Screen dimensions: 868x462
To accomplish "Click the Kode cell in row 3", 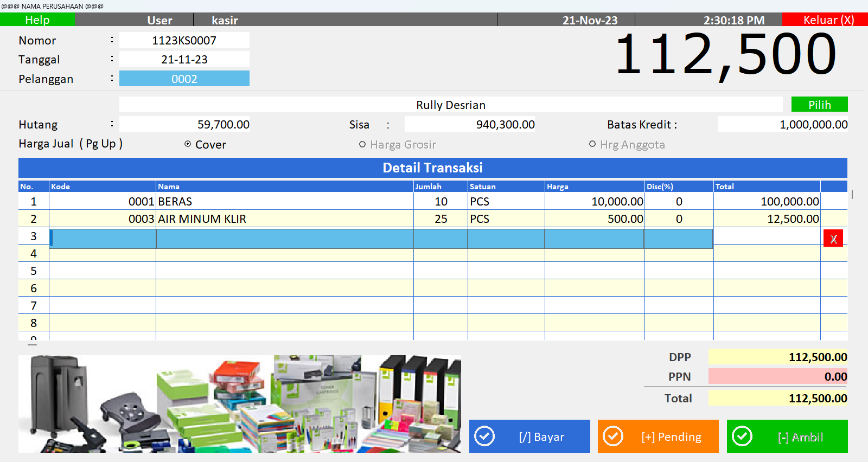I will click(103, 239).
